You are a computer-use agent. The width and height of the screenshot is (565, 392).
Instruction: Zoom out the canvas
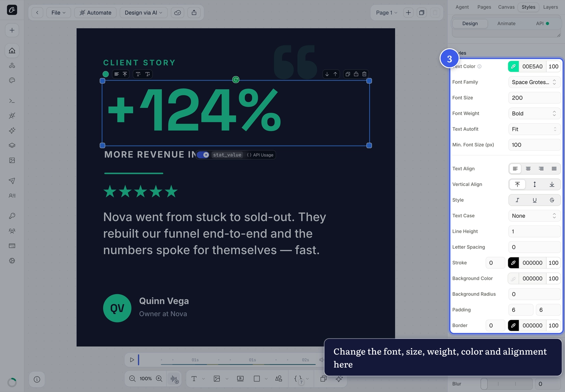132,379
